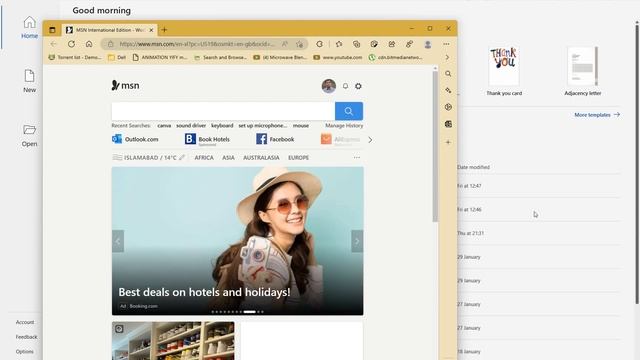The height and width of the screenshot is (360, 640).
Task: Open the Dell bookmarks folder
Action: 117,58
